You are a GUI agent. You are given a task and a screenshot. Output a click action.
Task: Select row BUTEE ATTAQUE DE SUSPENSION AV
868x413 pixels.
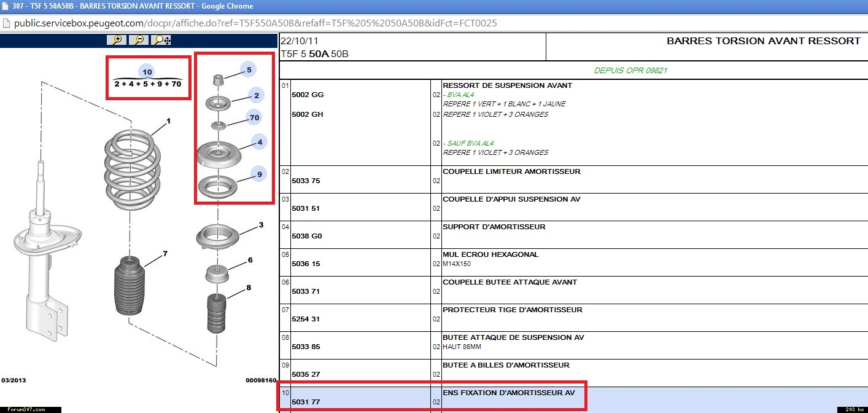pos(573,345)
